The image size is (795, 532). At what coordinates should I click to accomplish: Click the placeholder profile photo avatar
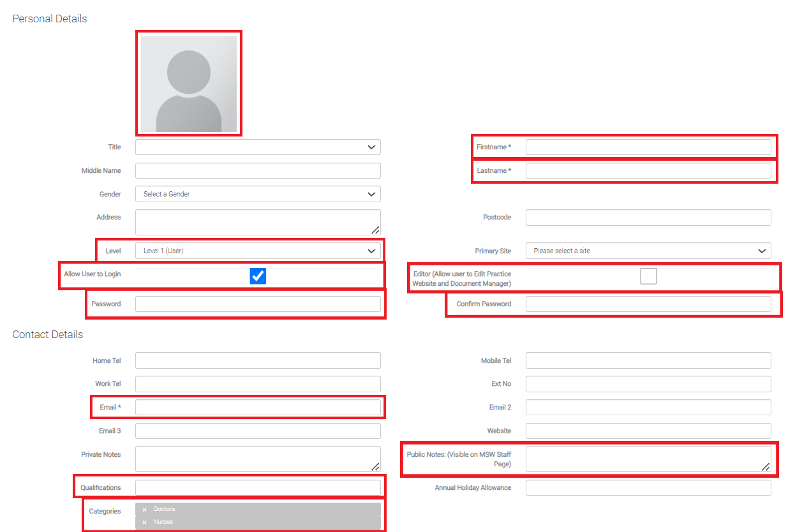click(x=188, y=83)
